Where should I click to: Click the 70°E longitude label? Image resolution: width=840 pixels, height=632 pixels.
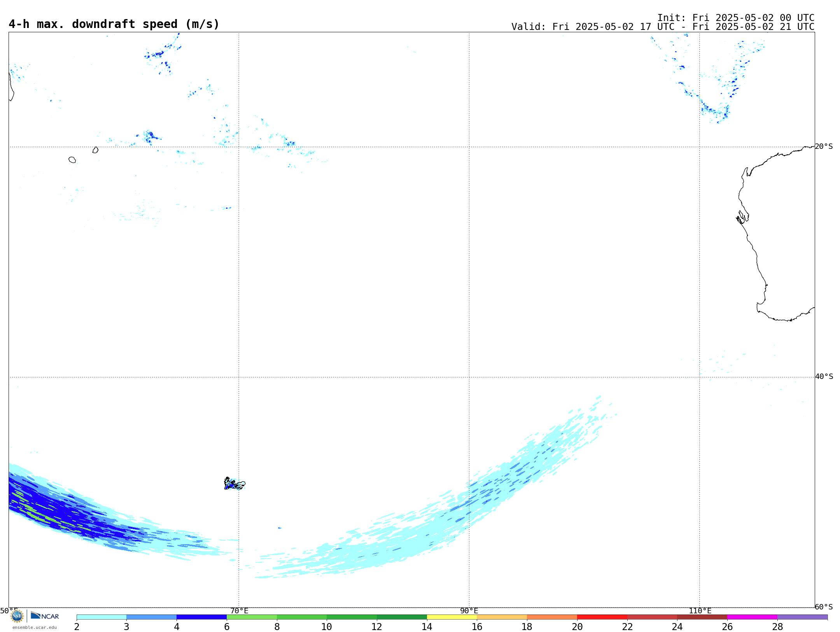(x=239, y=611)
